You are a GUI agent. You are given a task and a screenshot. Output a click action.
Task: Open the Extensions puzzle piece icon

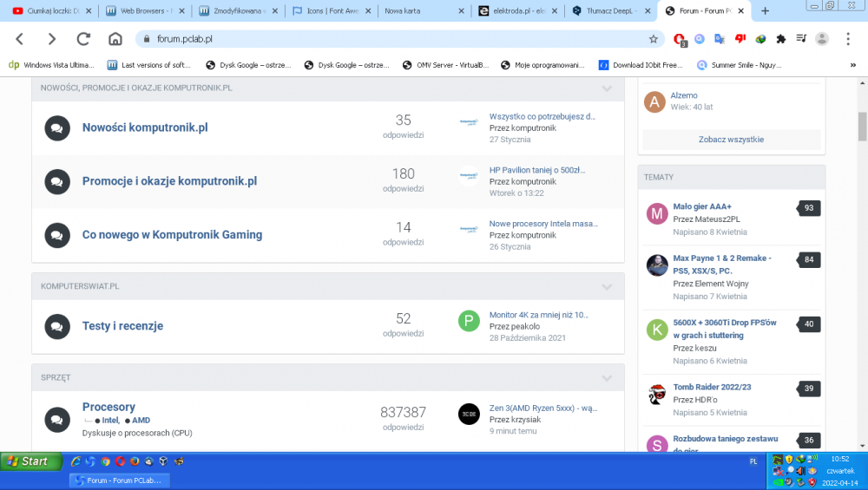point(780,39)
